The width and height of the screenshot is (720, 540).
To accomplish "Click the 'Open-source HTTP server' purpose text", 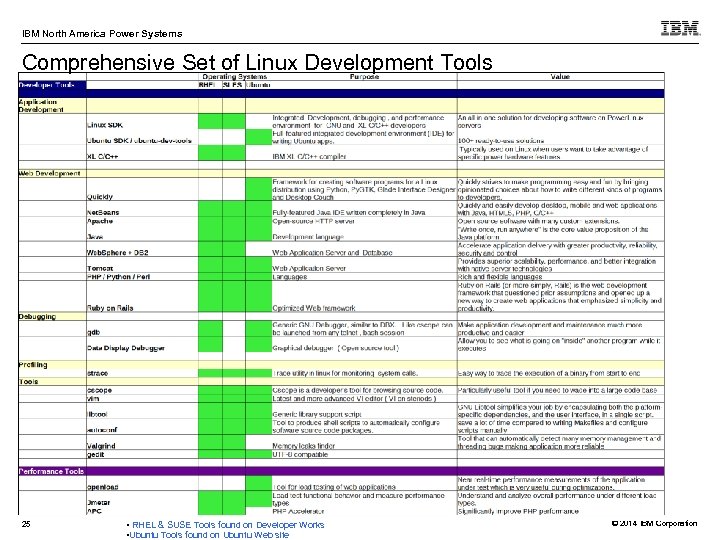I will click(x=313, y=221).
